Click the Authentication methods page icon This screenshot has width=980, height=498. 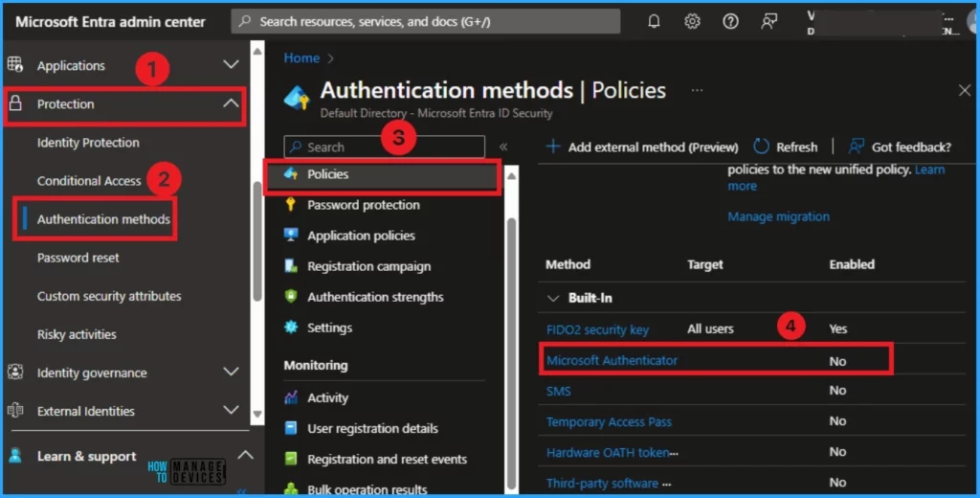297,99
